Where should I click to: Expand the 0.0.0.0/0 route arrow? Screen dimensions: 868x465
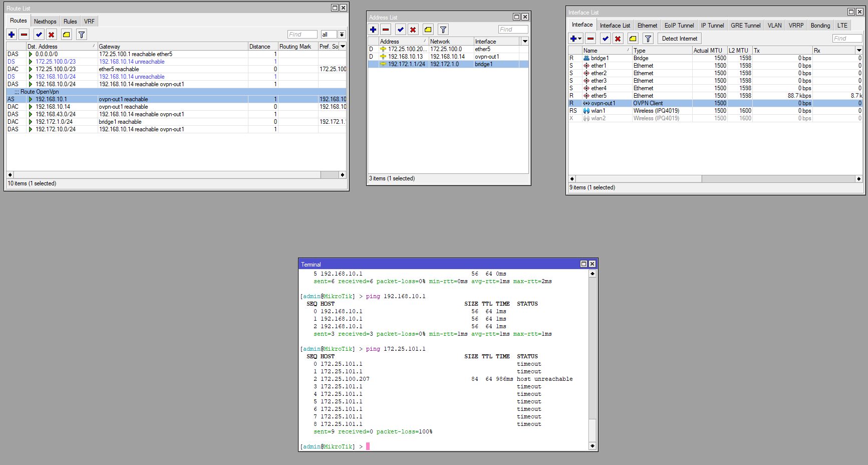tap(31, 54)
